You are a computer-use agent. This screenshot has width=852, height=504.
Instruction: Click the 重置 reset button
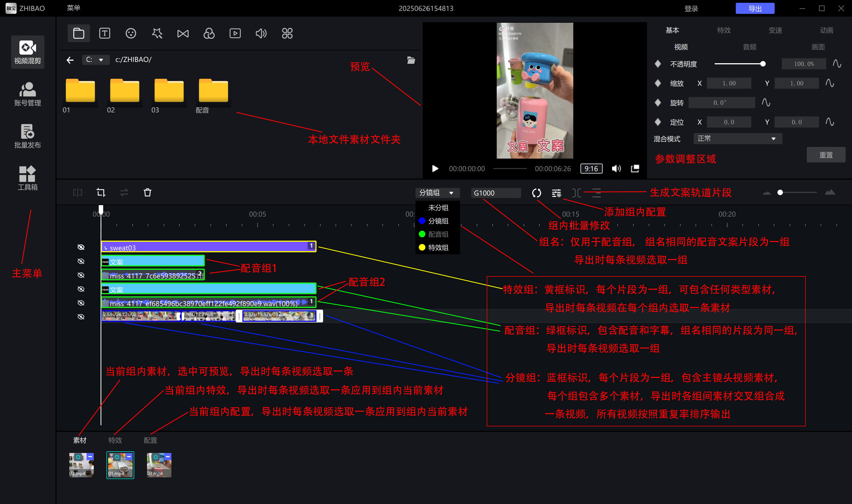coord(825,155)
